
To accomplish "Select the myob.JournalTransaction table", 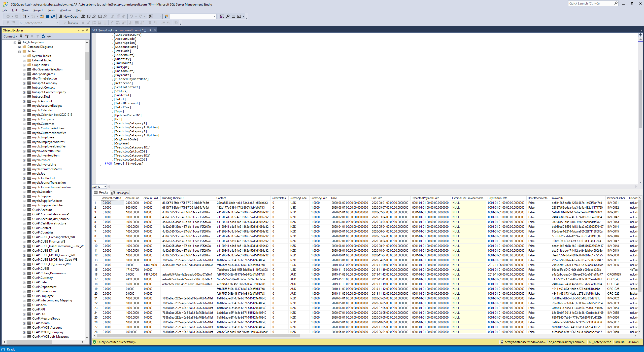I will pos(49,183).
